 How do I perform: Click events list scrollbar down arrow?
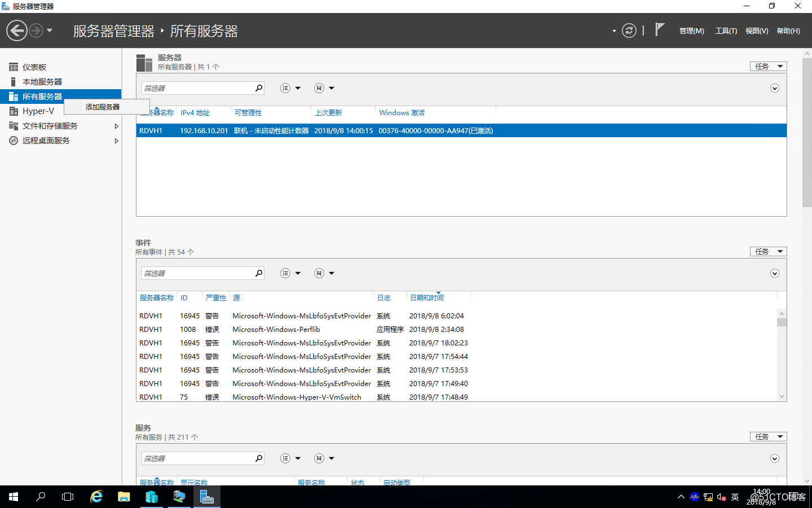click(782, 396)
